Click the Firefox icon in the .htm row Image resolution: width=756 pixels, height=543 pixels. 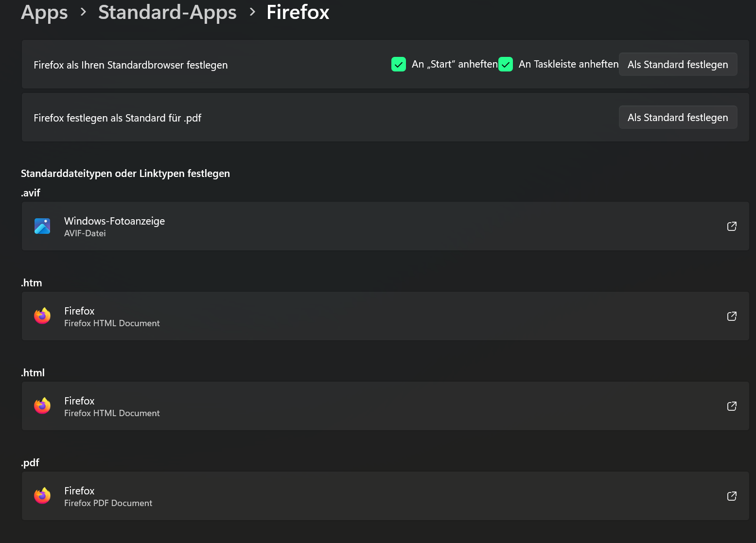click(x=42, y=316)
